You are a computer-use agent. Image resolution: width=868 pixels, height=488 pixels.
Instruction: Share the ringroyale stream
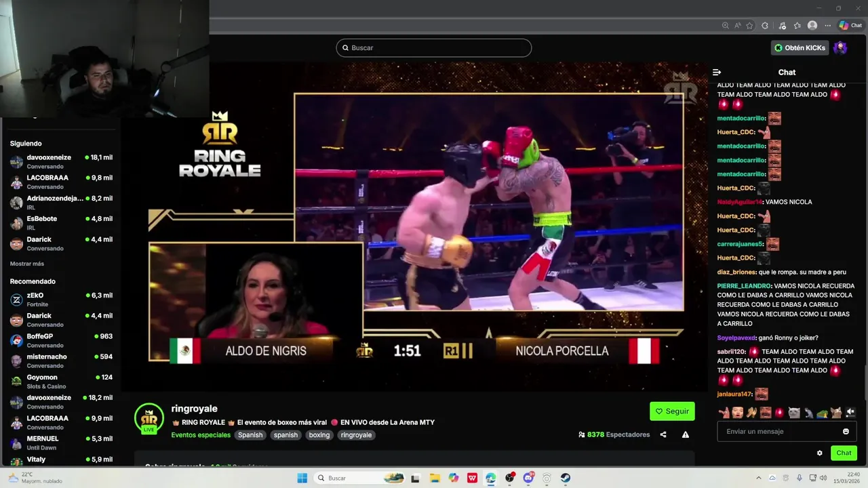(663, 434)
